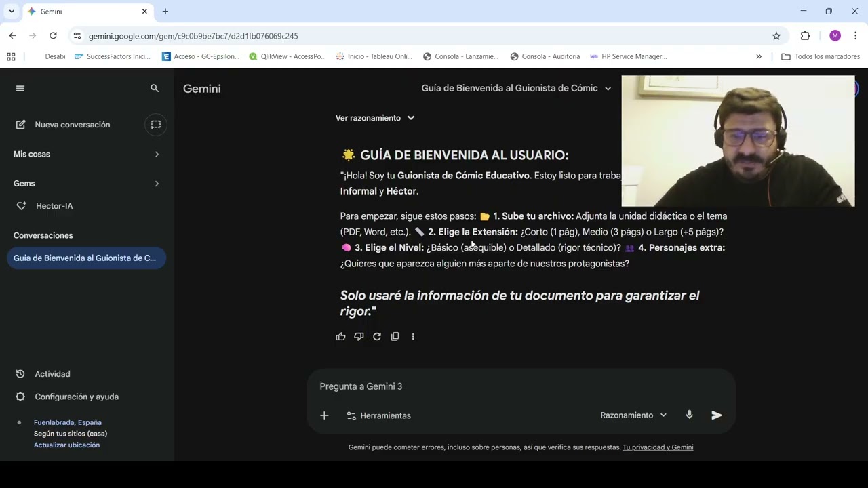Open Tu privacidad y Gemini link

(658, 447)
